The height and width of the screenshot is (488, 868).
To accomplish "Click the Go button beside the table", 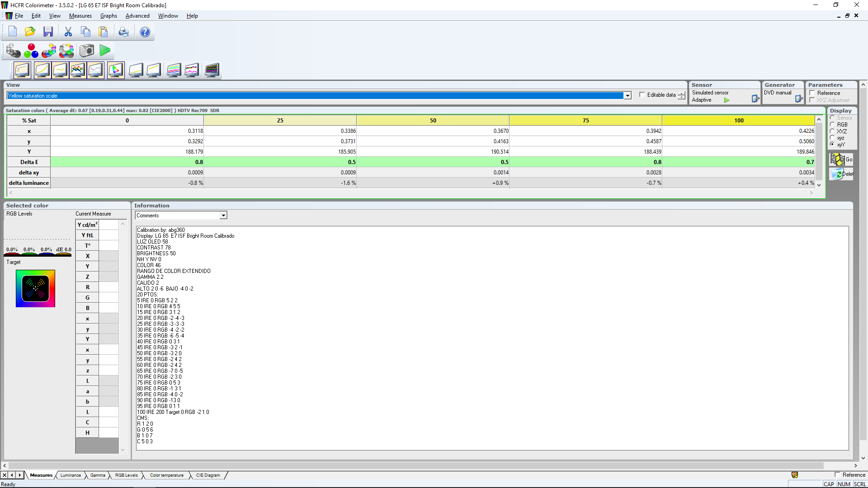I will (x=841, y=160).
